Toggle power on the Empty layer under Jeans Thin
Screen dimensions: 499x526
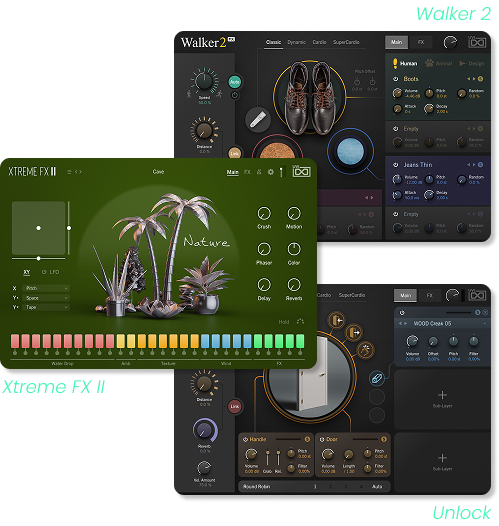coord(395,214)
